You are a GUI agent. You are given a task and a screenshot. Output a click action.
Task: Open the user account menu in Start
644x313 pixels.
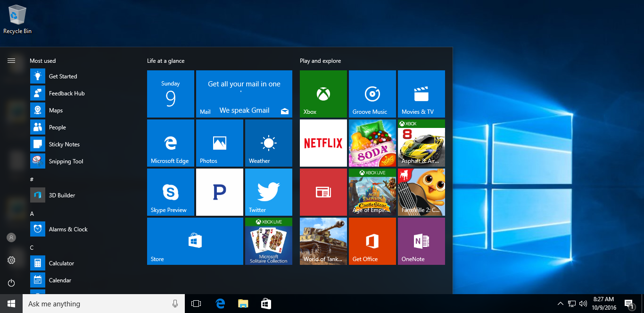click(11, 237)
